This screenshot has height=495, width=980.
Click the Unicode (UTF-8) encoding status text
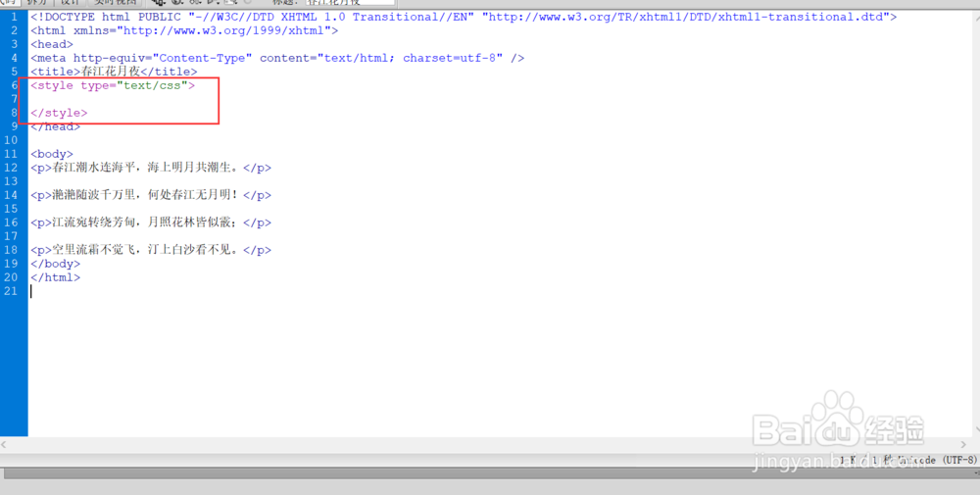tap(940, 460)
